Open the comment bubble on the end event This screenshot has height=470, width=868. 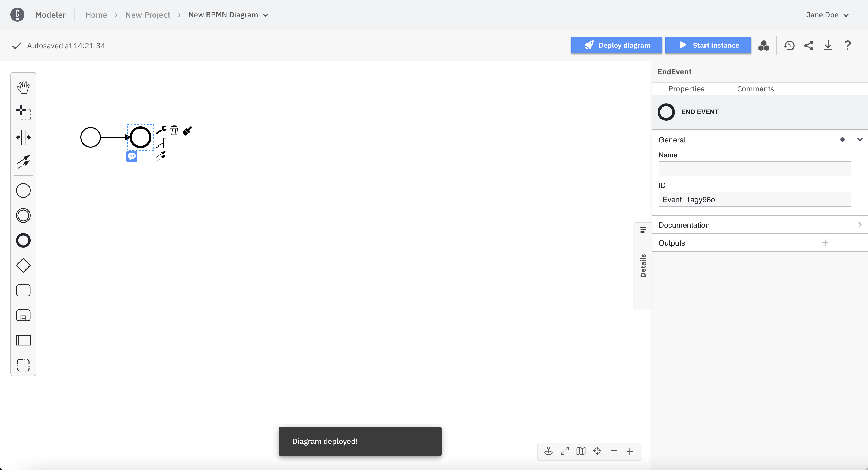tap(132, 157)
